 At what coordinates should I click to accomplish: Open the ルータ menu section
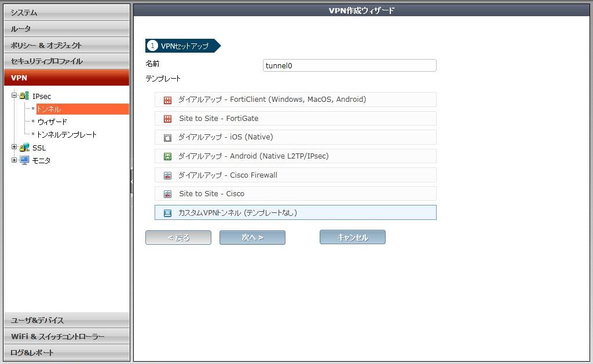[67, 29]
